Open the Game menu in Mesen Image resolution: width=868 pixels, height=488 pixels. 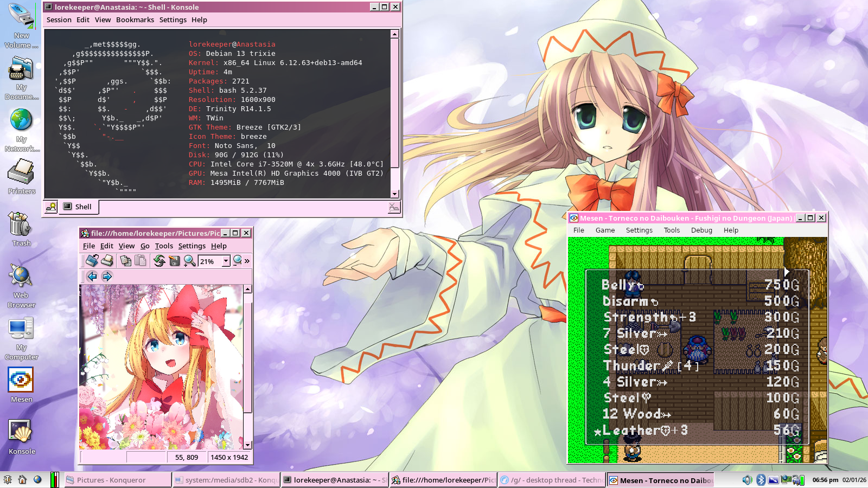(605, 230)
